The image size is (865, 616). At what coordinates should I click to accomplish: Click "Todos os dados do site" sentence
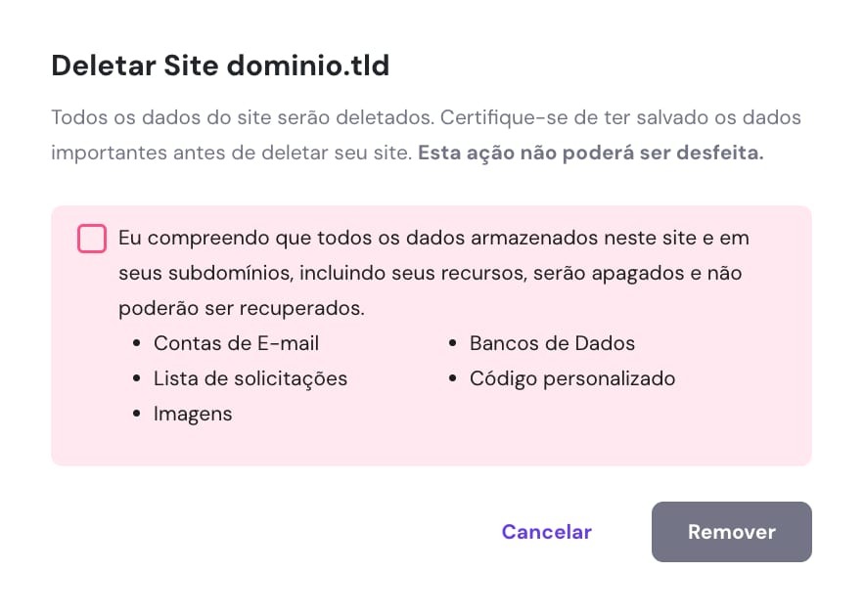pyautogui.click(x=240, y=118)
